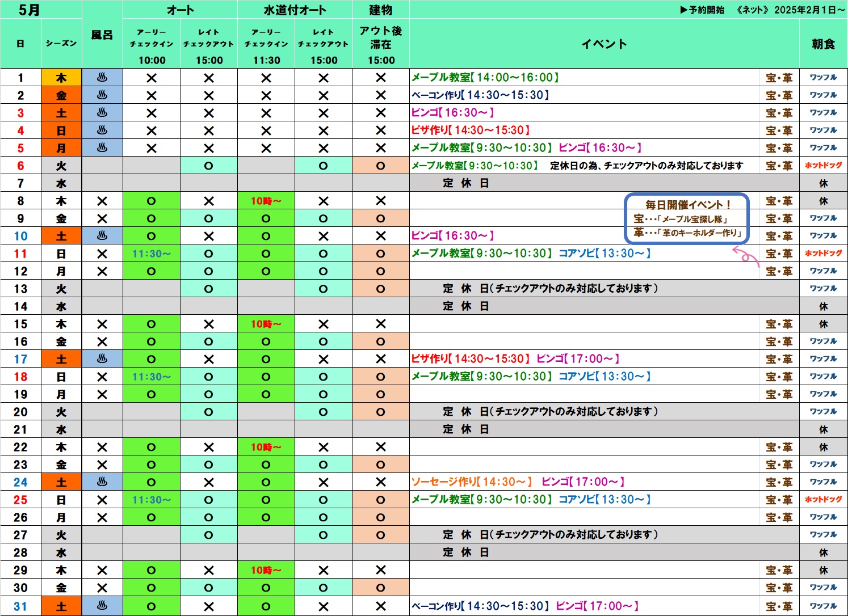
Task: Select the hot spring icon for May 17
Action: click(x=102, y=358)
